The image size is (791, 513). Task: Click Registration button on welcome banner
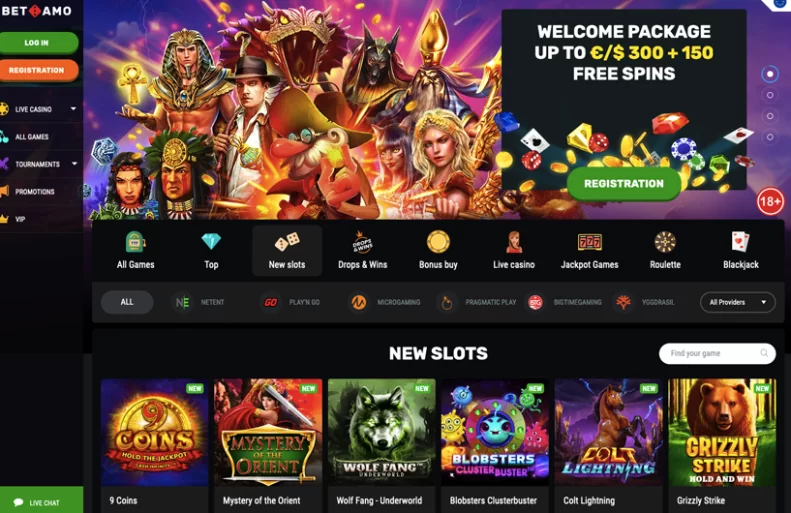pos(624,184)
